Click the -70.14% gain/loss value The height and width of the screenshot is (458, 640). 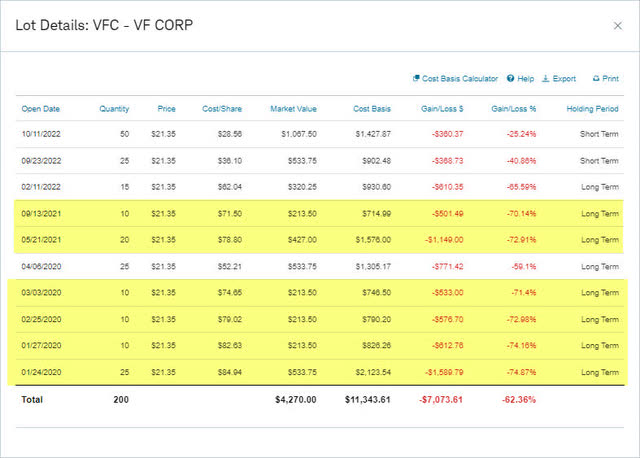521,213
